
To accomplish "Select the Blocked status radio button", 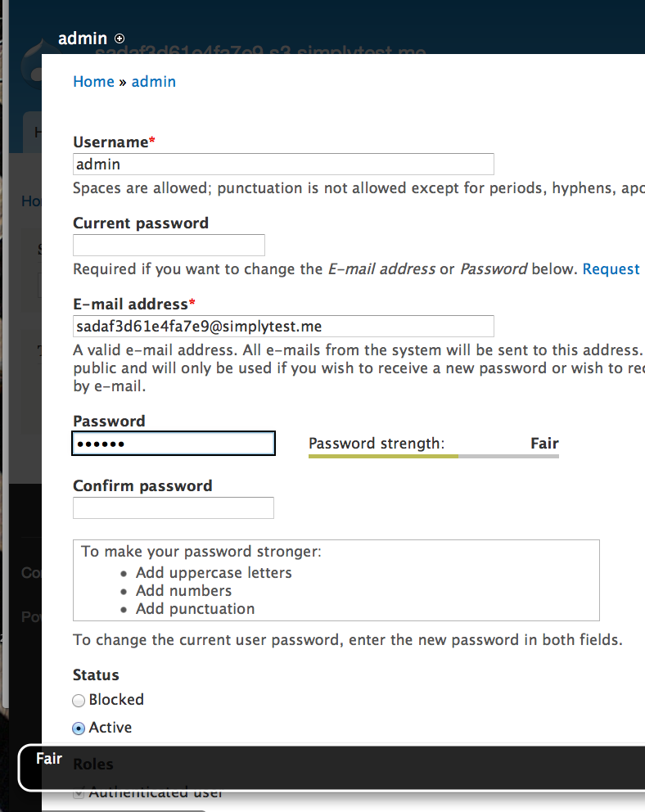I will pyautogui.click(x=79, y=700).
